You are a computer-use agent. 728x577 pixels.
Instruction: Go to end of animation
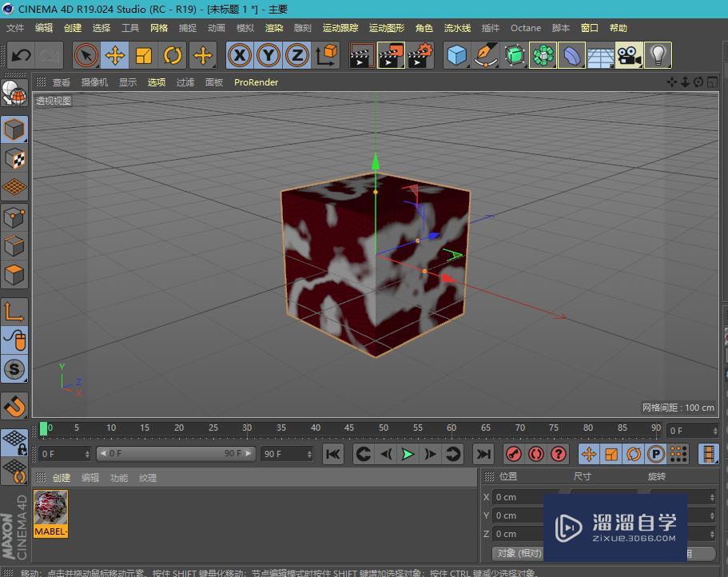pyautogui.click(x=483, y=454)
